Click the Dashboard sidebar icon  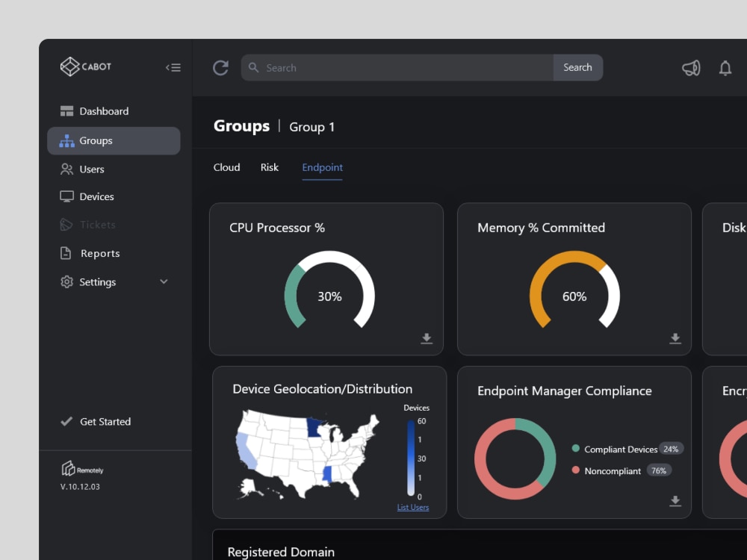click(x=66, y=111)
